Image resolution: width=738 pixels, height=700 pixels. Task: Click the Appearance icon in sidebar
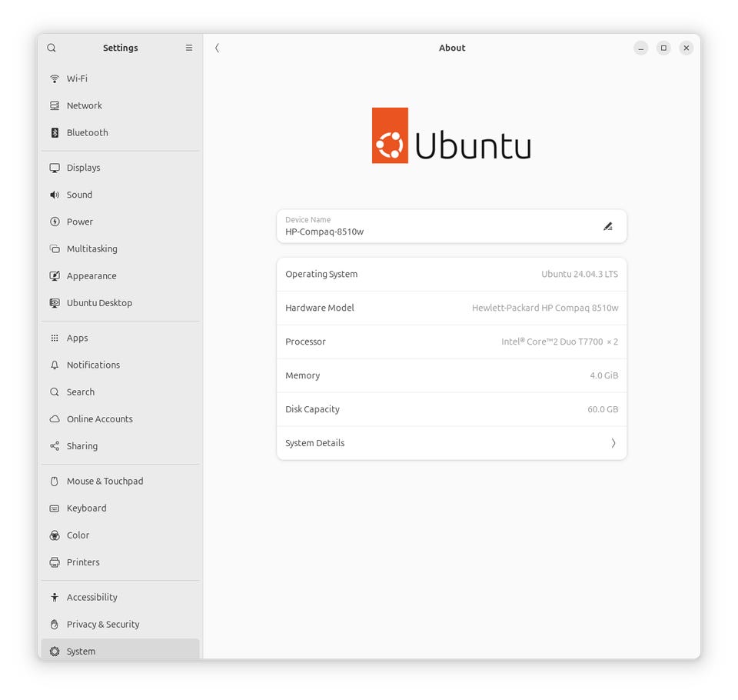[55, 275]
